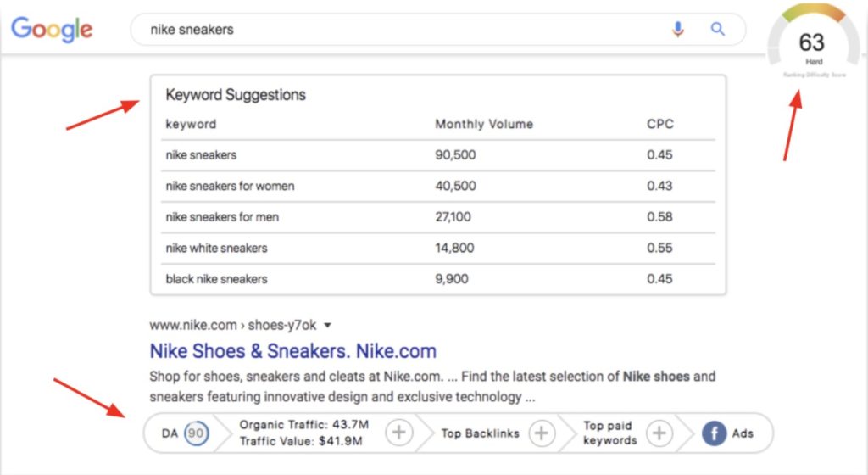This screenshot has height=475, width=868.
Task: Click monthly volume value 14,800
Action: [454, 248]
